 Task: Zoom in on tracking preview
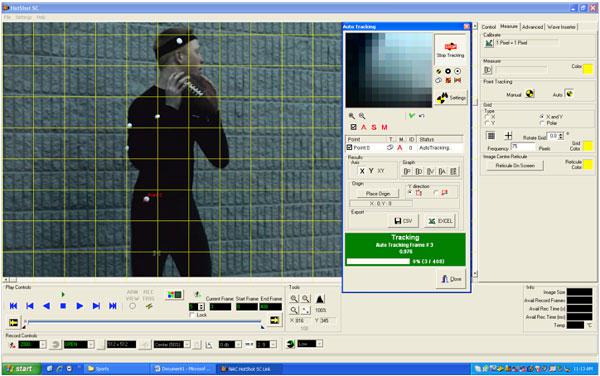352,116
